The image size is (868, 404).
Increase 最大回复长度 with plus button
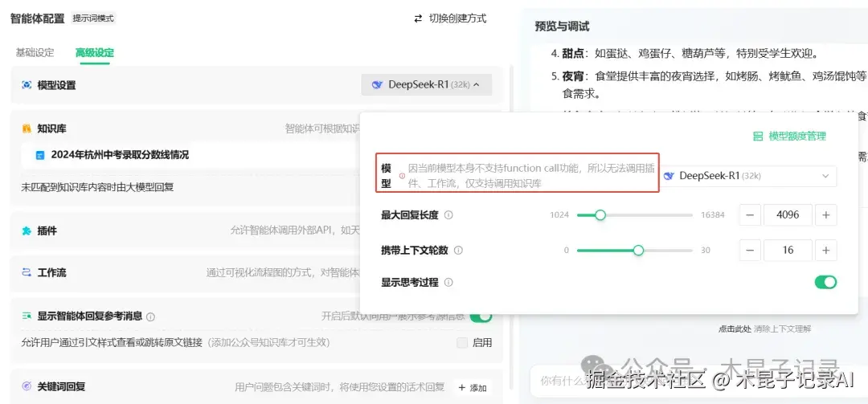(x=826, y=214)
